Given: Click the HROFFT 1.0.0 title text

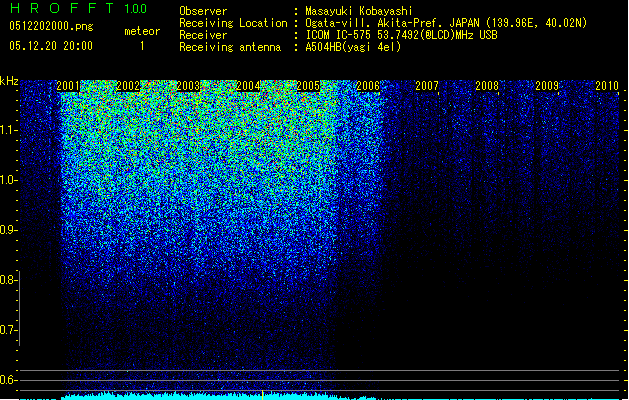Looking at the screenshot, I should (78, 8).
